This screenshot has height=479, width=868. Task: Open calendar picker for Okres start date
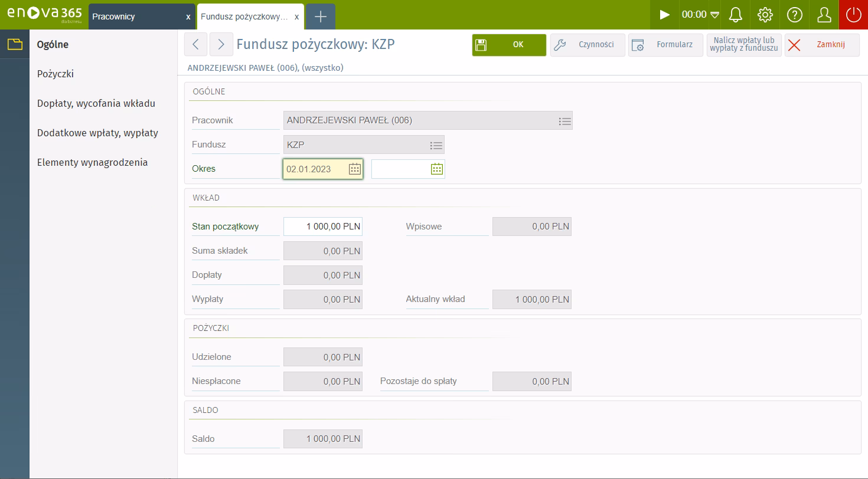click(354, 169)
